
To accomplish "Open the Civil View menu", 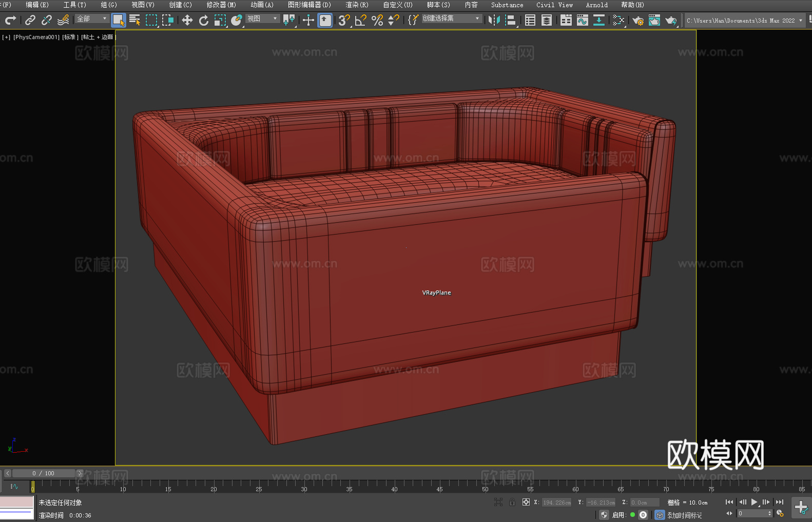I will click(554, 5).
